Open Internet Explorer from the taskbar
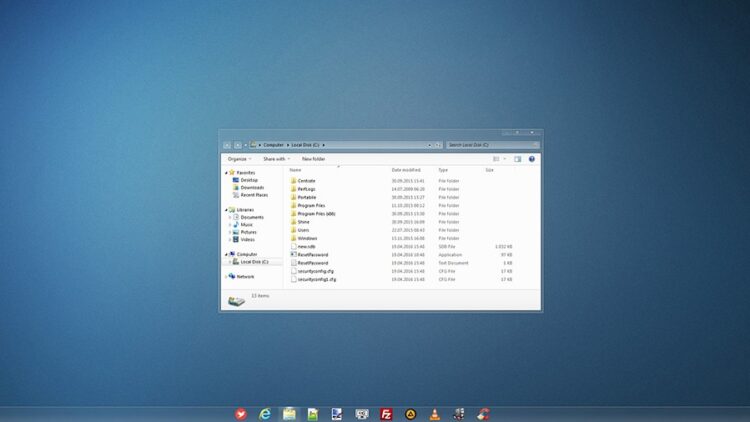The image size is (750, 422). click(x=265, y=413)
